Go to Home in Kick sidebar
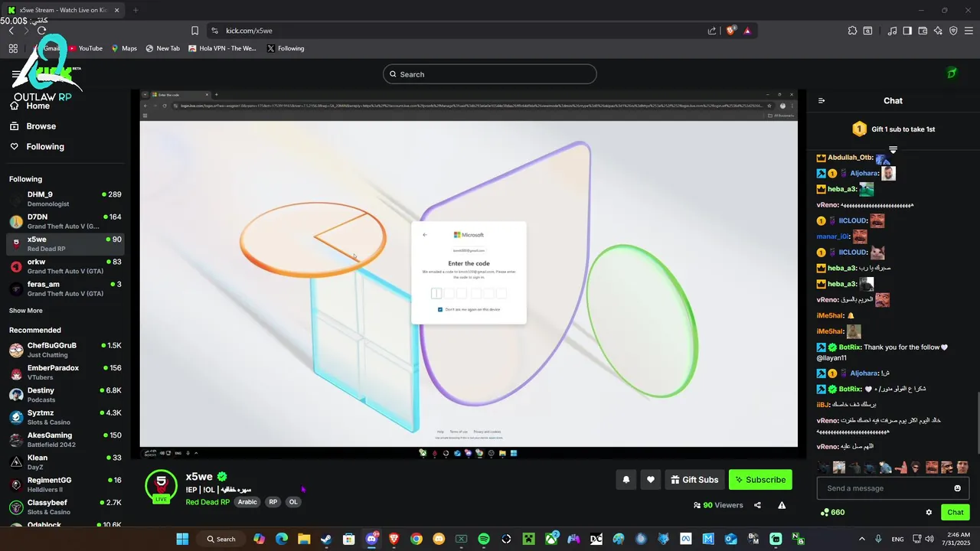 click(31, 106)
